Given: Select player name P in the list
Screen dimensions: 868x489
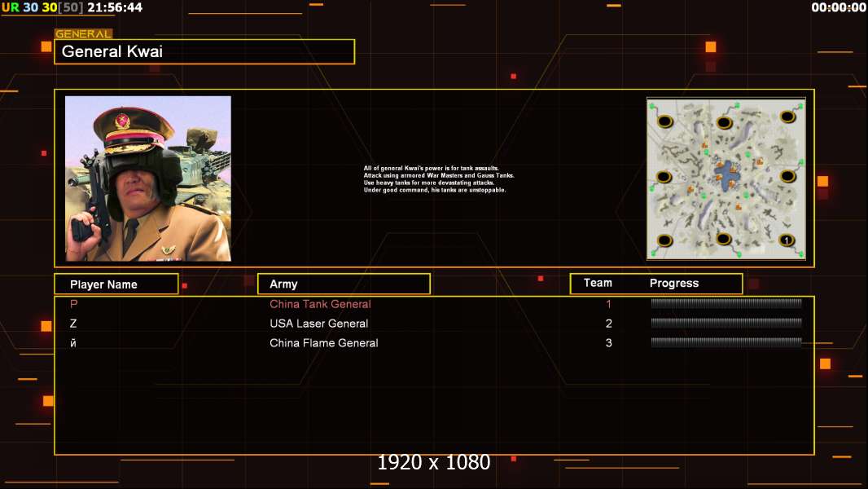Looking at the screenshot, I should coord(73,304).
